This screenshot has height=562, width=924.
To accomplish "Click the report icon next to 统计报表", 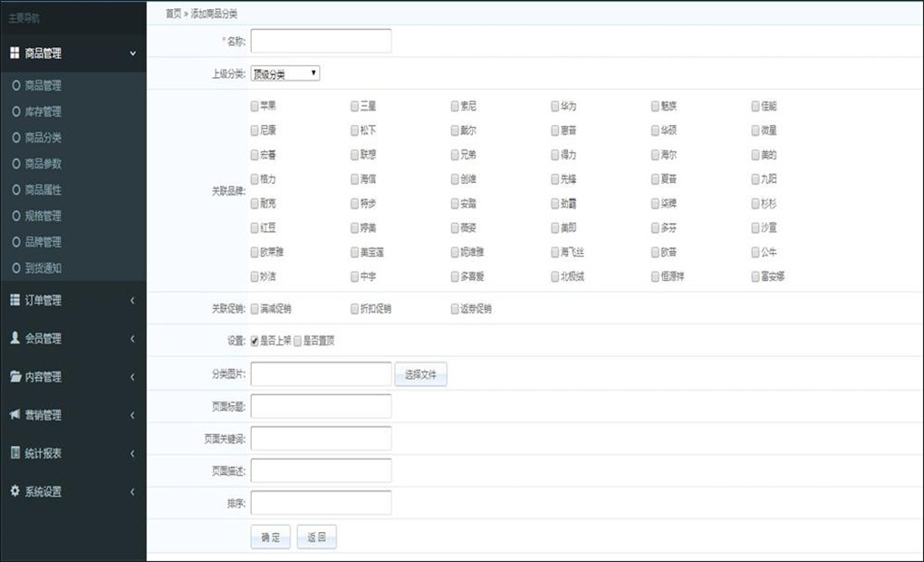I will pyautogui.click(x=15, y=452).
